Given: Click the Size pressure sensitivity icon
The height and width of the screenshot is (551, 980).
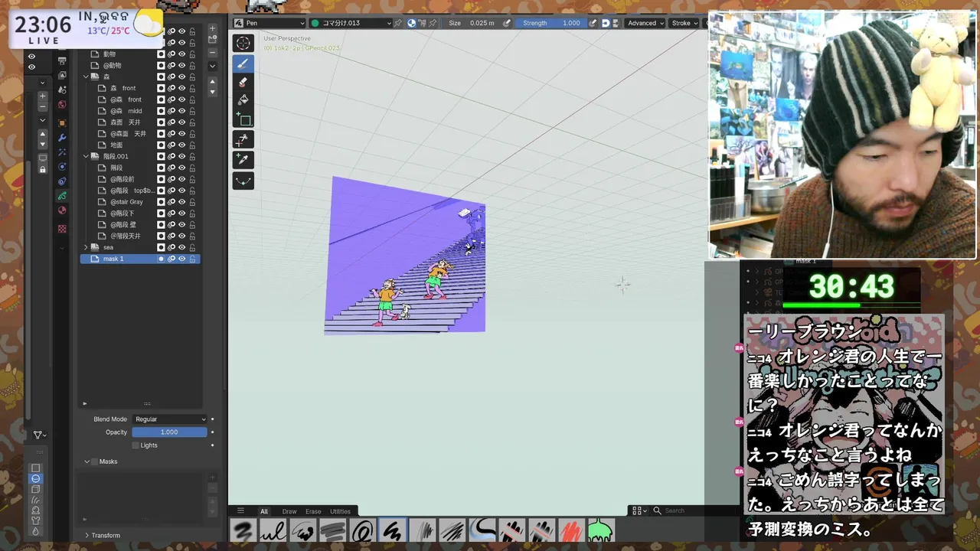Looking at the screenshot, I should pyautogui.click(x=507, y=23).
